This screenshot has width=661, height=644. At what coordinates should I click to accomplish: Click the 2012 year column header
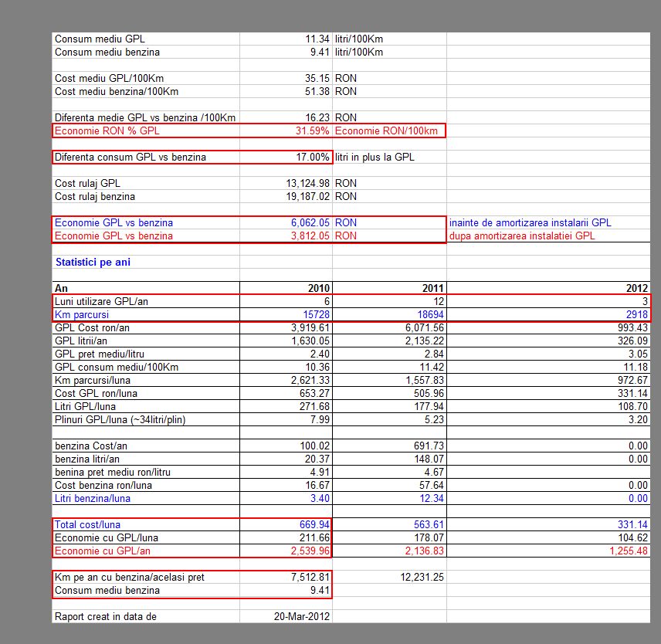click(636, 288)
